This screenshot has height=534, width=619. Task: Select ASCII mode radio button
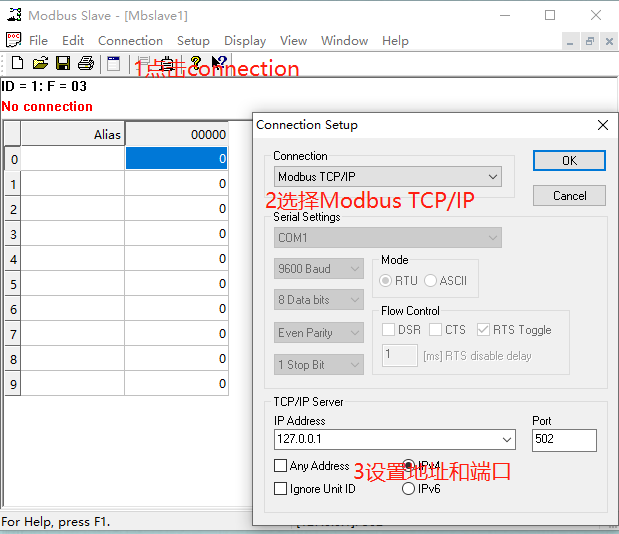click(430, 281)
